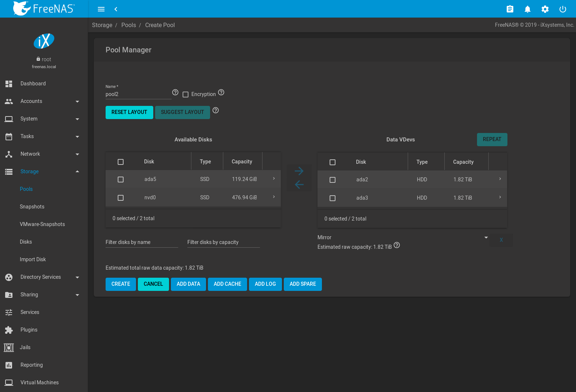Open the clipboard task manager icon
Image resolution: width=576 pixels, height=392 pixels.
coord(510,9)
